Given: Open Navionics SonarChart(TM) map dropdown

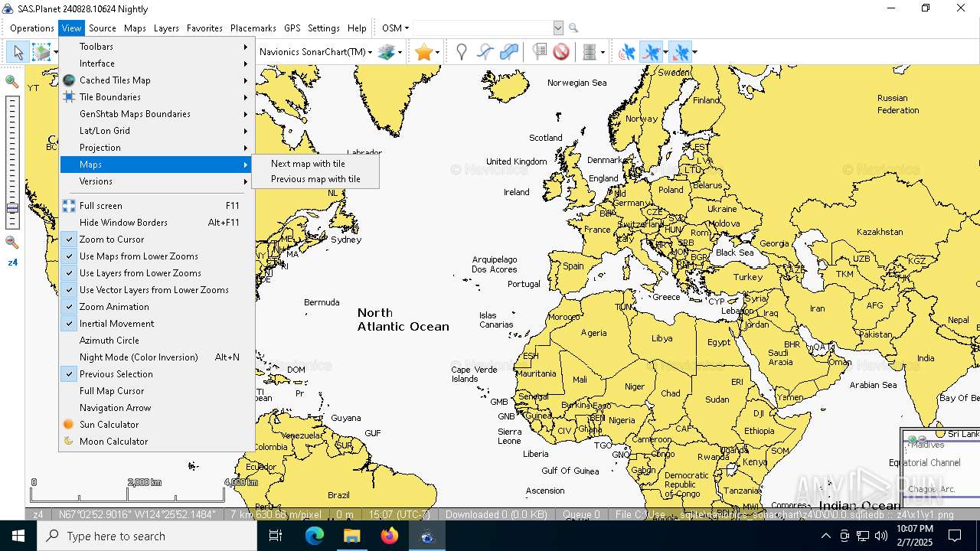Looking at the screenshot, I should point(315,52).
